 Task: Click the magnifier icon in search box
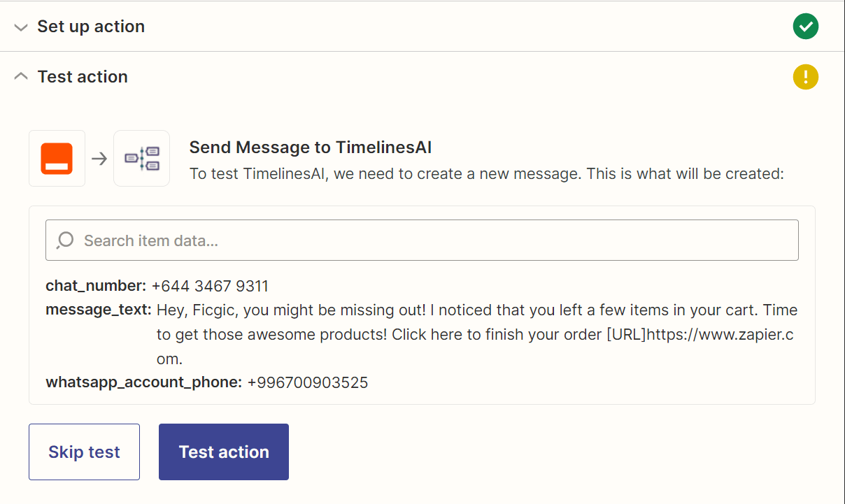pos(65,240)
